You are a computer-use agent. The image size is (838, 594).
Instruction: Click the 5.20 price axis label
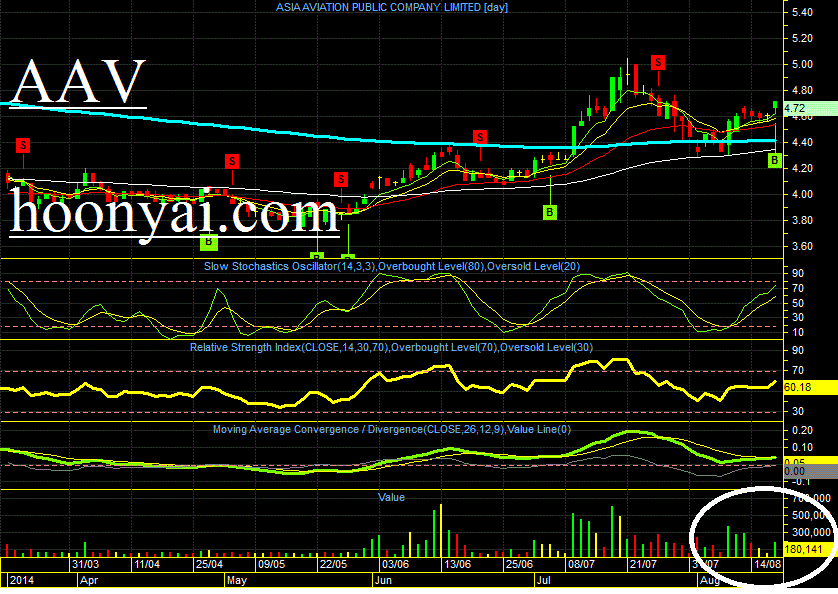[802, 38]
